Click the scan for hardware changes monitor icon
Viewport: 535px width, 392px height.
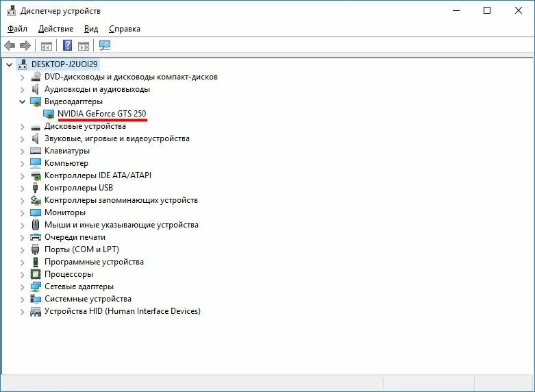105,45
